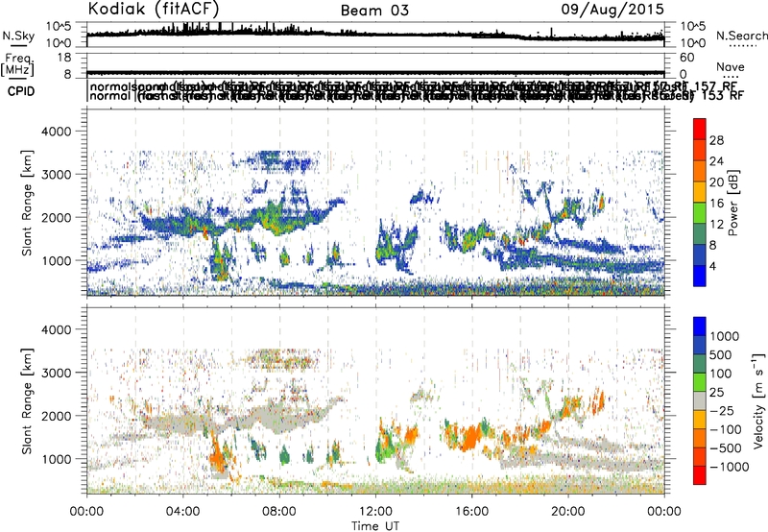Pick the red top segment of power colorbar

coord(700,130)
